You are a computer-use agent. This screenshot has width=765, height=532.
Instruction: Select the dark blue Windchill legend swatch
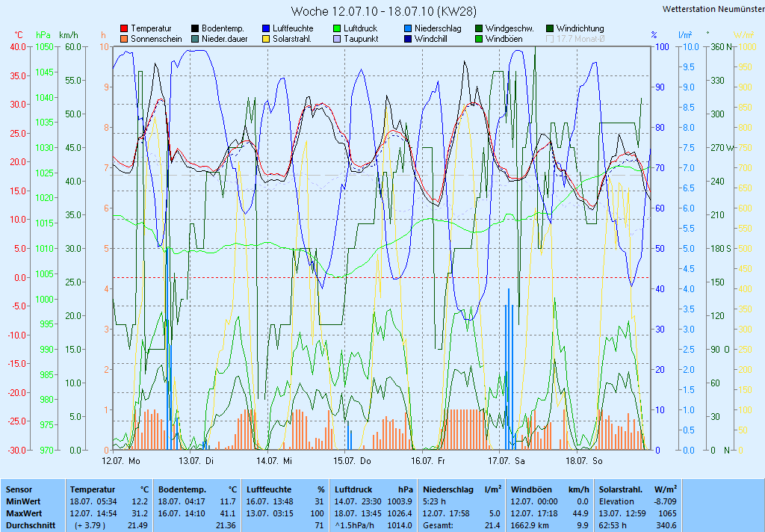click(408, 39)
